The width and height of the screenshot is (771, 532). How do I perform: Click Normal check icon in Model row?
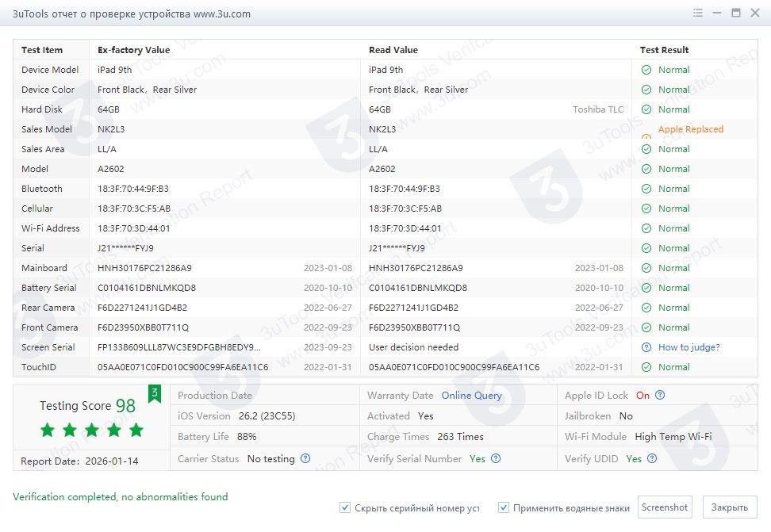[x=646, y=169]
